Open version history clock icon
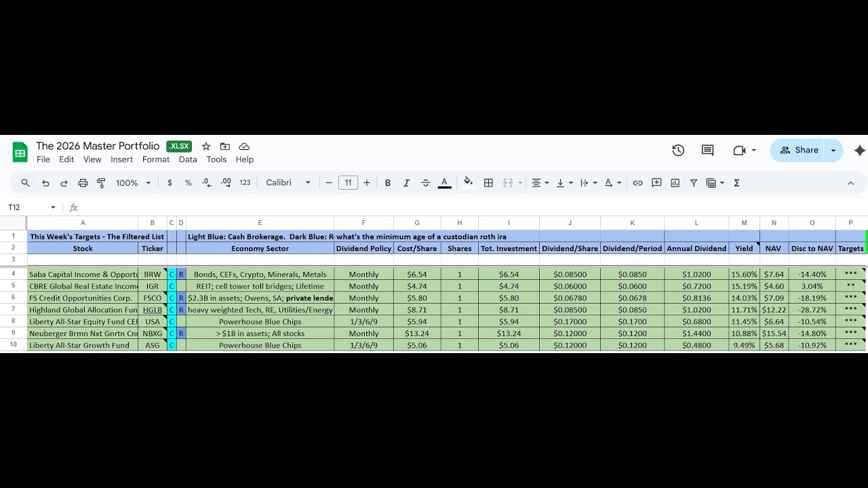Viewport: 868px width, 488px height. [x=678, y=150]
